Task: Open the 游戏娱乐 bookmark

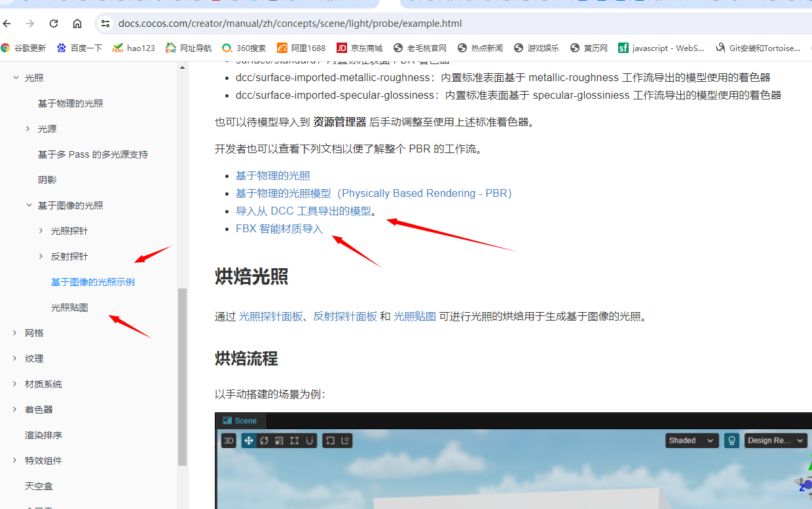Action: pyautogui.click(x=537, y=48)
